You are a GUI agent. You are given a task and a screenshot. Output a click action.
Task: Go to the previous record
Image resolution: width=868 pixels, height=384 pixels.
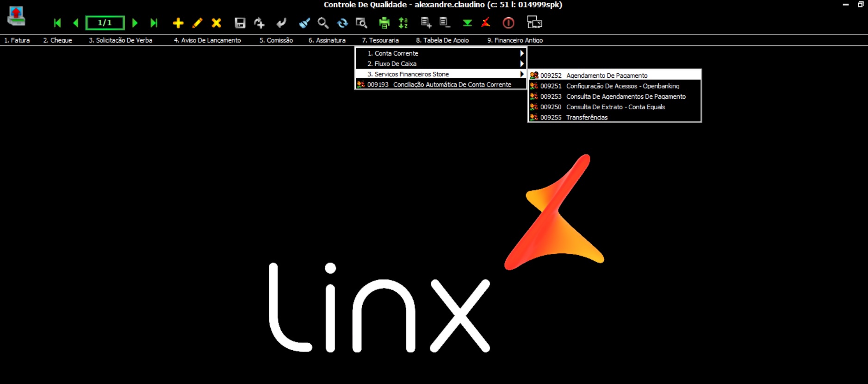pyautogui.click(x=76, y=23)
